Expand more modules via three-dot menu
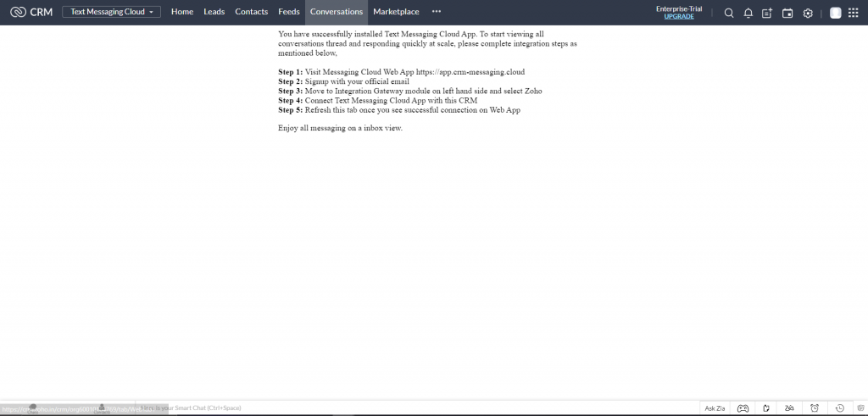The image size is (868, 416). tap(437, 12)
